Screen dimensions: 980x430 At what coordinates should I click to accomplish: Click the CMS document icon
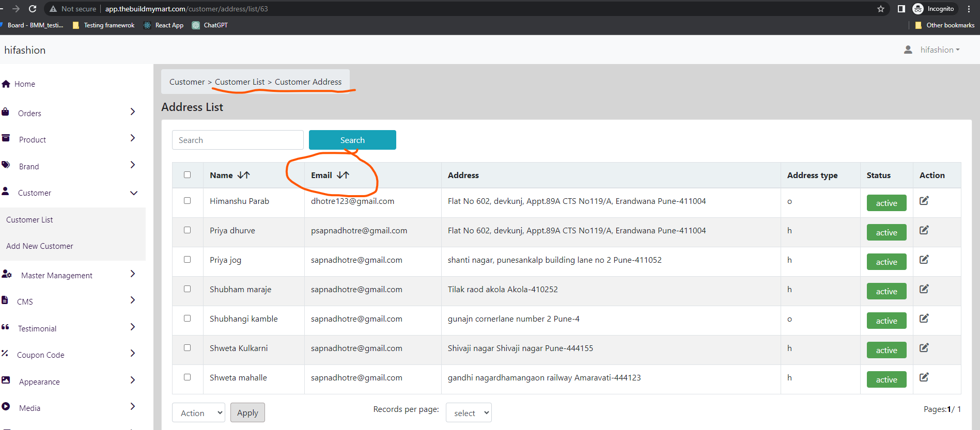(5, 300)
